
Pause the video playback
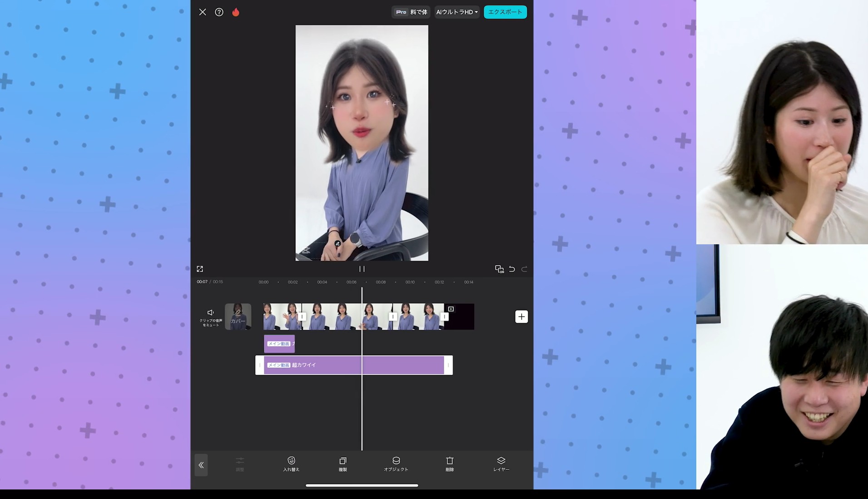[362, 269]
